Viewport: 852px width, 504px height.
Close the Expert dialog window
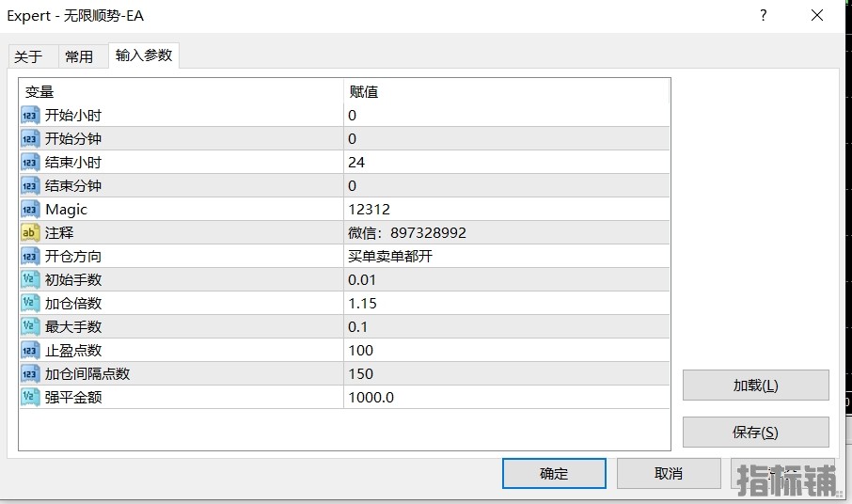pos(817,15)
